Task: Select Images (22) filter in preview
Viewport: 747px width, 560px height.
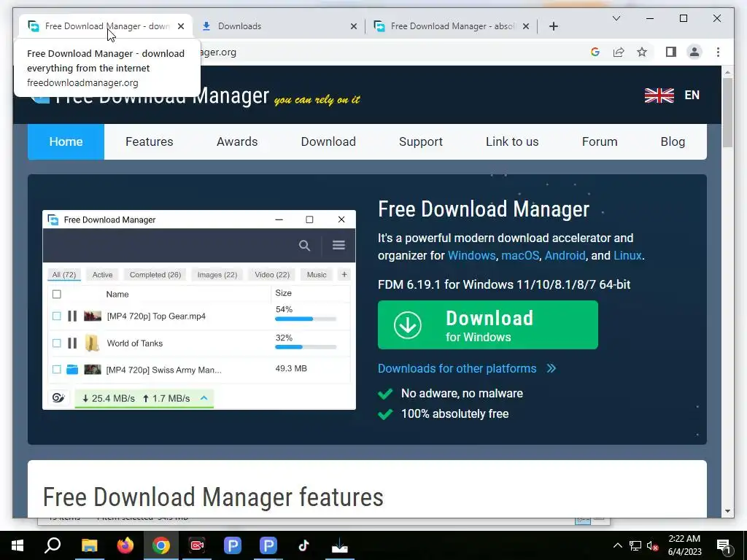Action: click(x=217, y=275)
